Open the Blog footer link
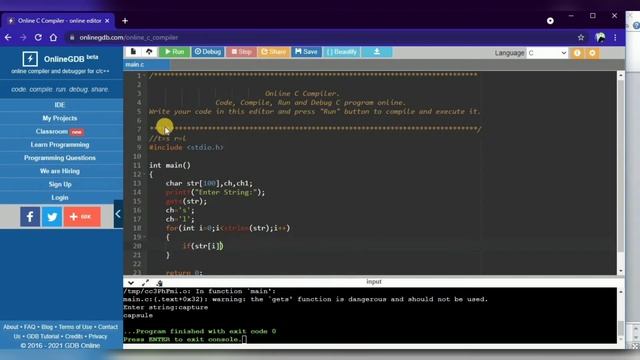 [47, 327]
